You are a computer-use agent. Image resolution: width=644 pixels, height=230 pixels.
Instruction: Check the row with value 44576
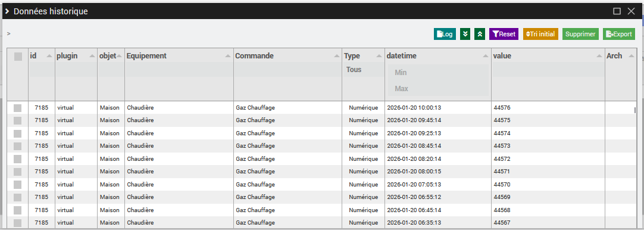click(x=17, y=108)
